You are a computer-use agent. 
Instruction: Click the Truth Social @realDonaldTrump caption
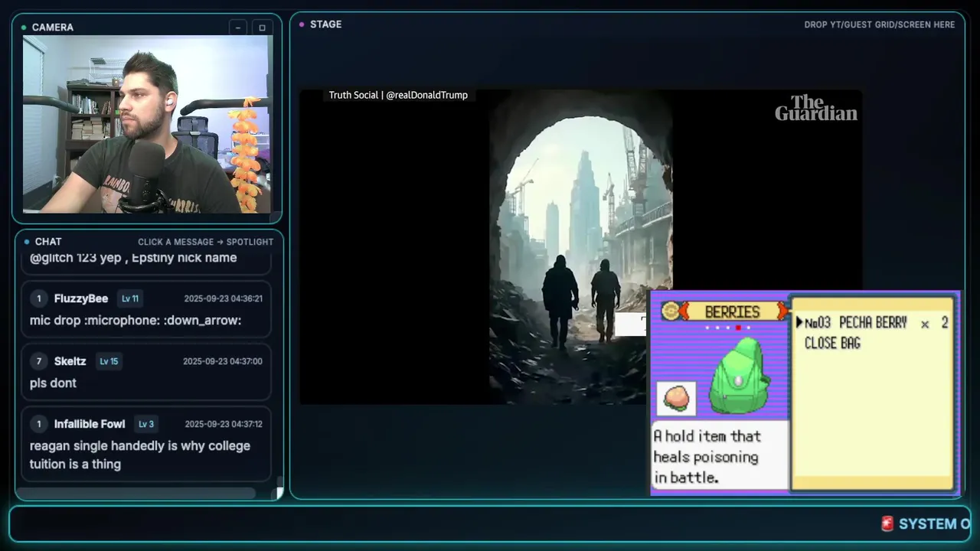pos(398,95)
